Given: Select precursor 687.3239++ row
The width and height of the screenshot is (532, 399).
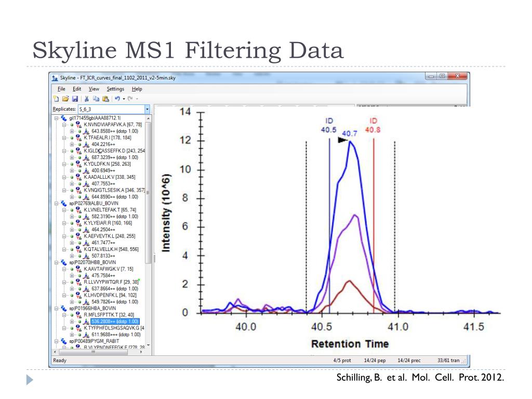Looking at the screenshot, I should (x=115, y=157).
